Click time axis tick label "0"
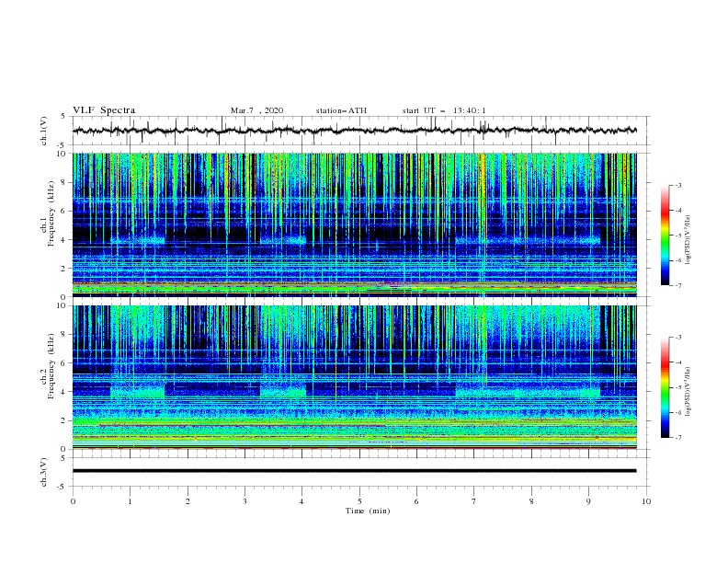Image resolution: width=728 pixels, height=563 pixels. pyautogui.click(x=73, y=501)
